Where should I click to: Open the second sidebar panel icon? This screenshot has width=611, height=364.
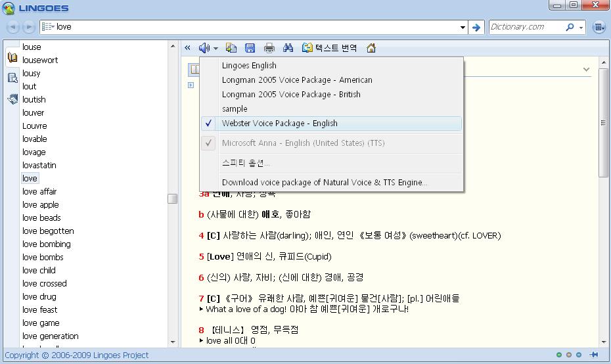(12, 78)
